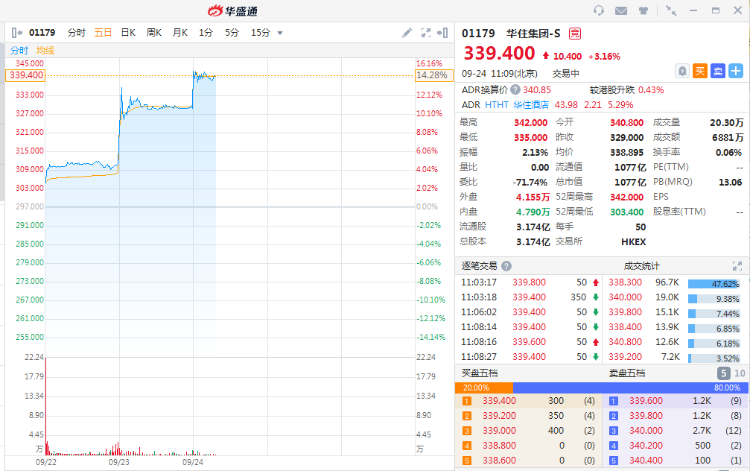
Task: Click the 11:03:18 trade row
Action: pyautogui.click(x=529, y=297)
